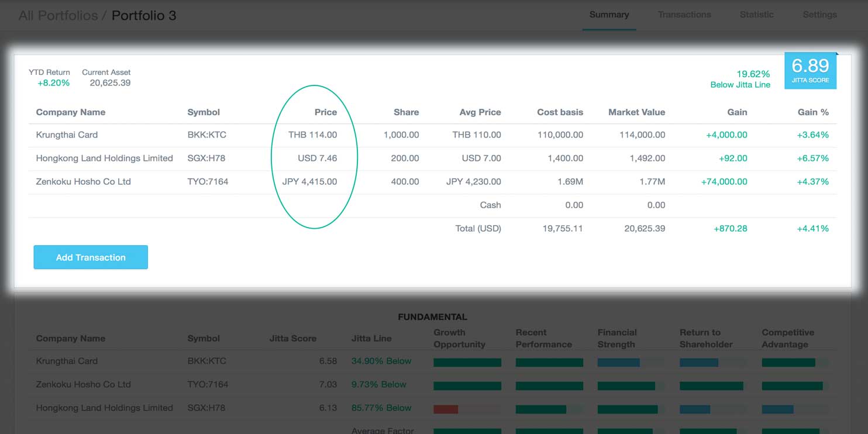Click the BKK:KTC symbol in summary table

(207, 135)
